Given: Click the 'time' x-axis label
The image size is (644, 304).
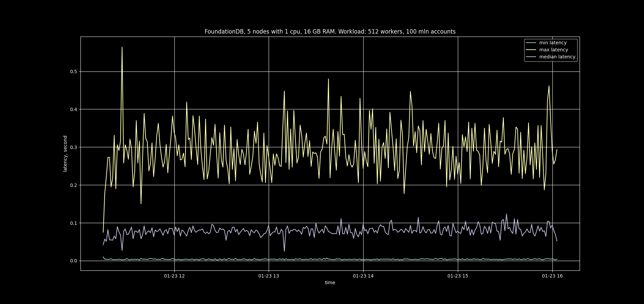Looking at the screenshot, I should pos(330,283).
